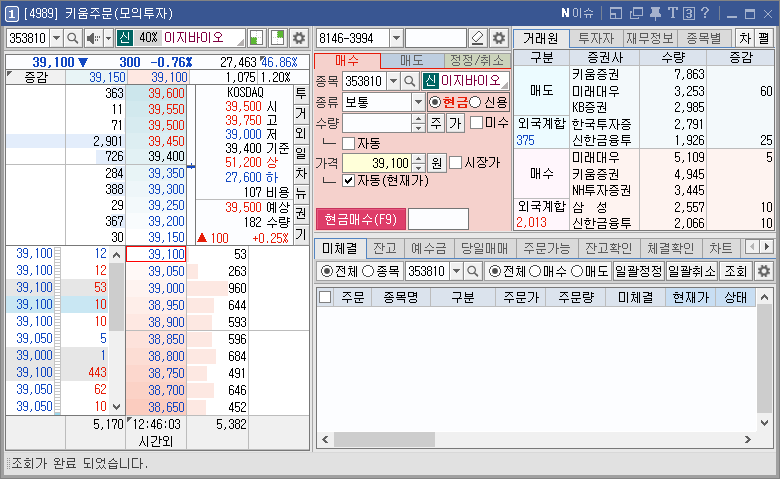Open the 재무정보 tab

649,38
